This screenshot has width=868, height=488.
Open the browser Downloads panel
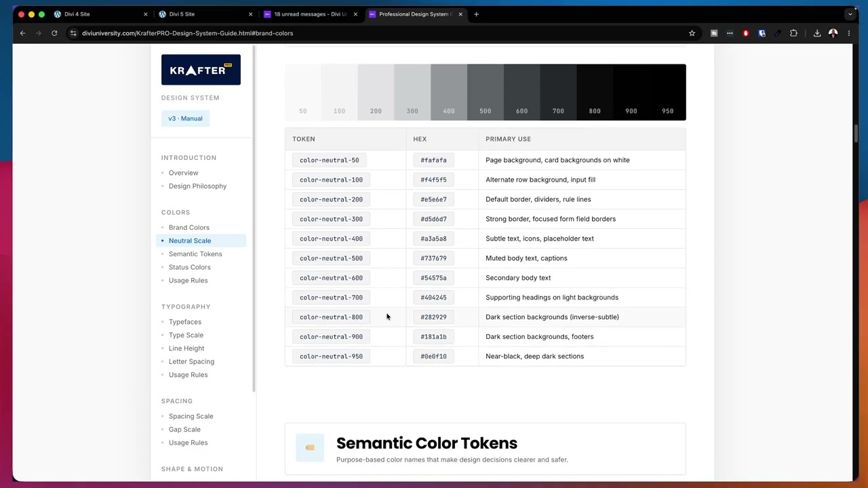point(817,33)
